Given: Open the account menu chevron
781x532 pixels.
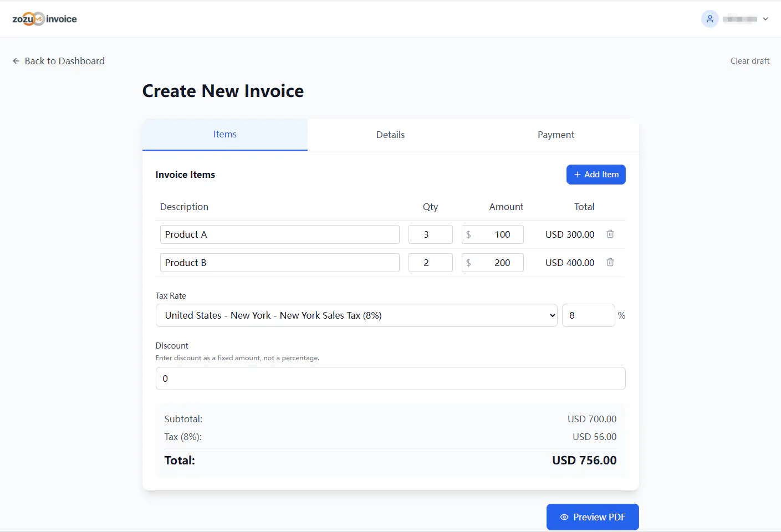Looking at the screenshot, I should point(765,19).
